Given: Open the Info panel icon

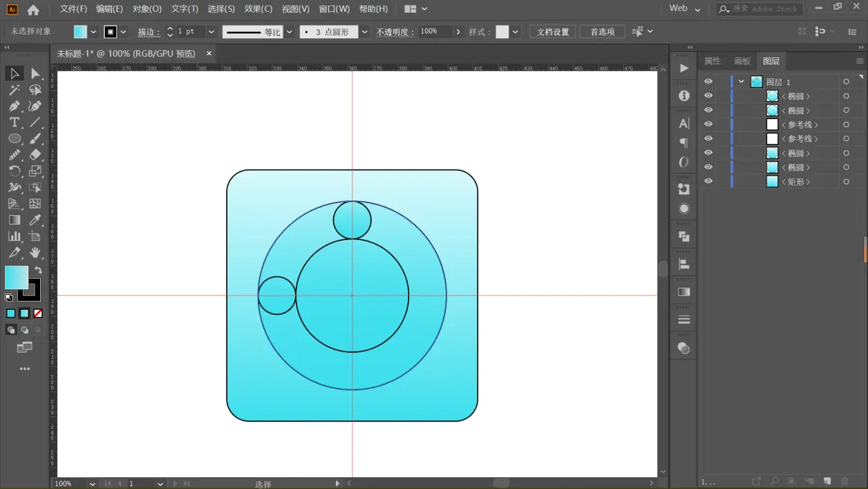Looking at the screenshot, I should click(684, 96).
